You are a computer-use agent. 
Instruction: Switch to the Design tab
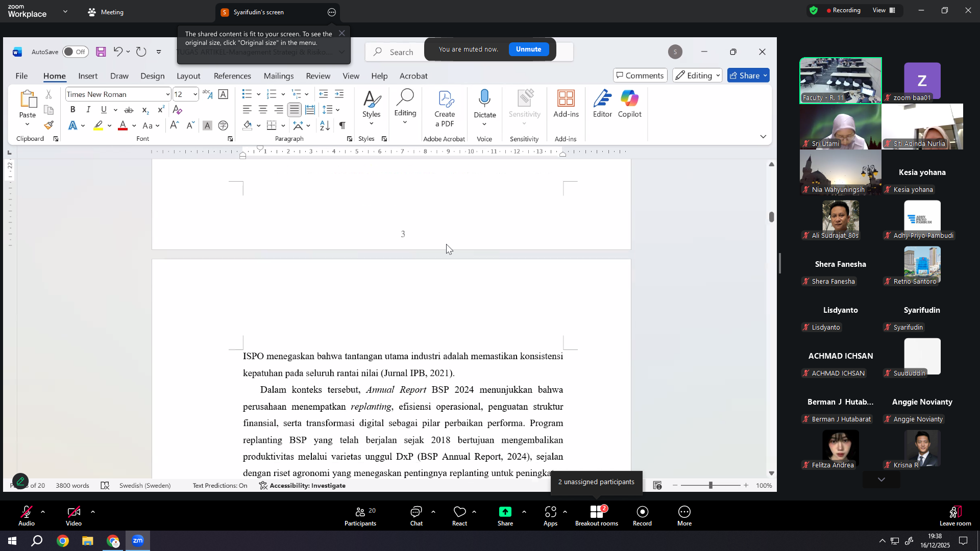153,76
